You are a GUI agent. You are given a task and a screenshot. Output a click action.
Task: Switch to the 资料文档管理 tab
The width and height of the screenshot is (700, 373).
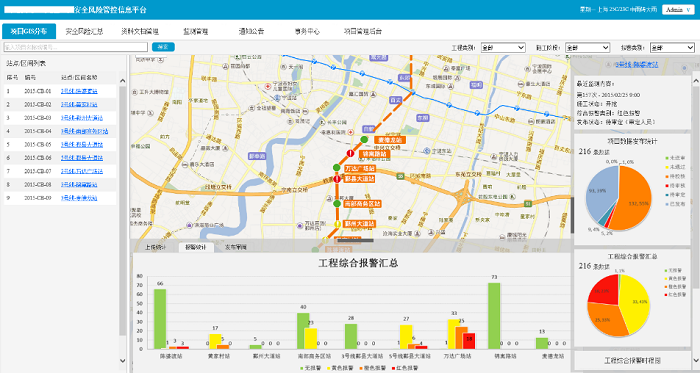[140, 31]
